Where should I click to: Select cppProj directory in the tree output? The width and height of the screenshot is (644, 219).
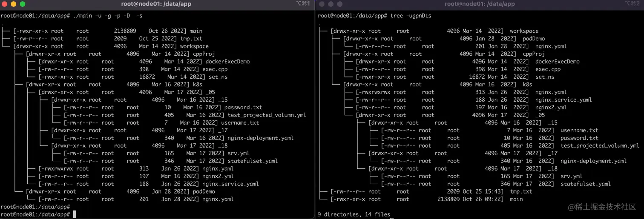(x=533, y=54)
